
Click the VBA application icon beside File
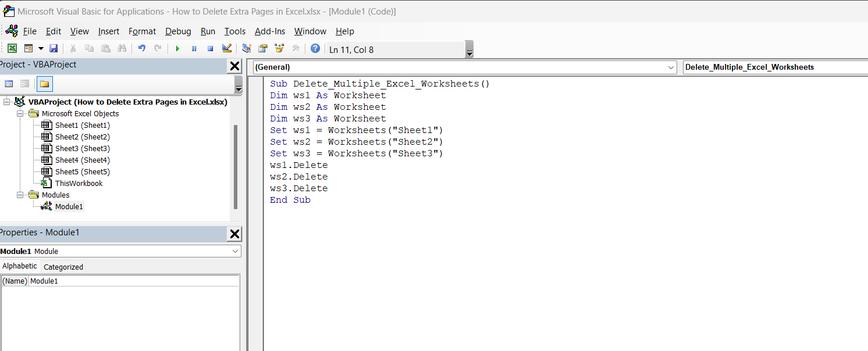click(x=11, y=31)
